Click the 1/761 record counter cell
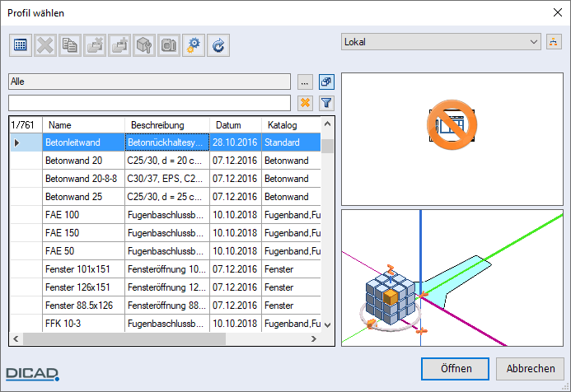Image resolution: width=571 pixels, height=392 pixels. [26, 125]
